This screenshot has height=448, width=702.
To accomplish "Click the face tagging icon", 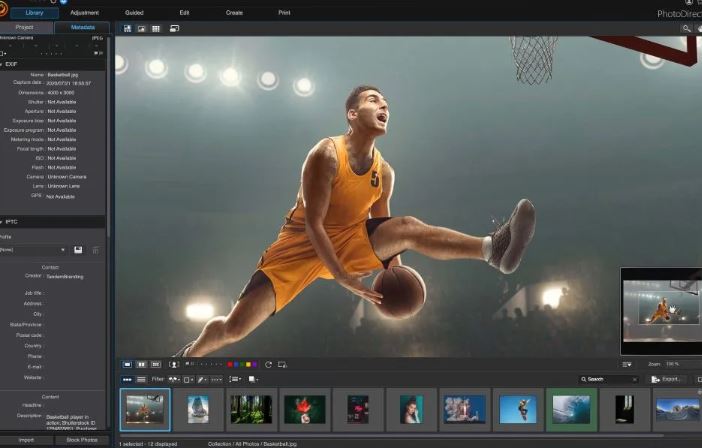I will [174, 365].
